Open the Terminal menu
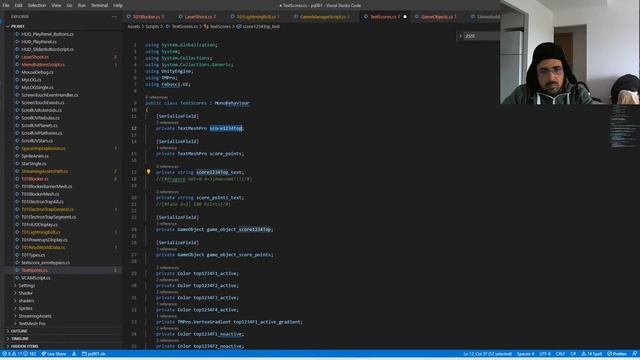Image resolution: width=640 pixels, height=360 pixels. coord(99,5)
